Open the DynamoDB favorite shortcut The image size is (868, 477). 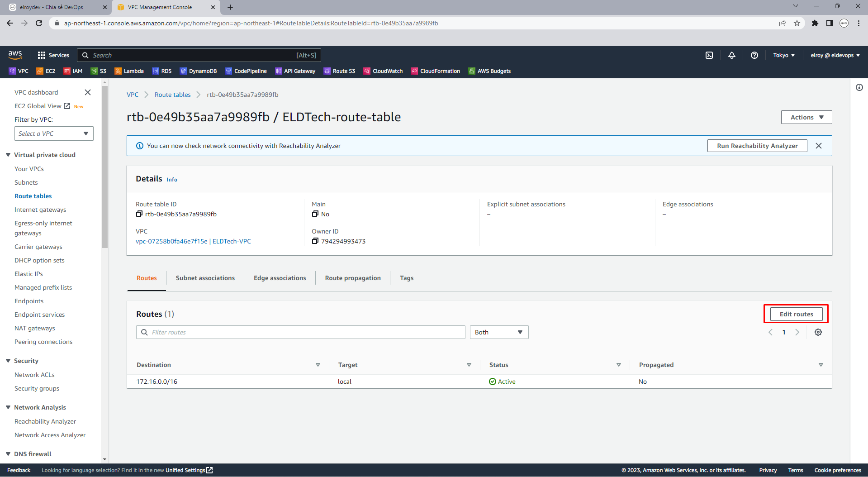click(198, 71)
